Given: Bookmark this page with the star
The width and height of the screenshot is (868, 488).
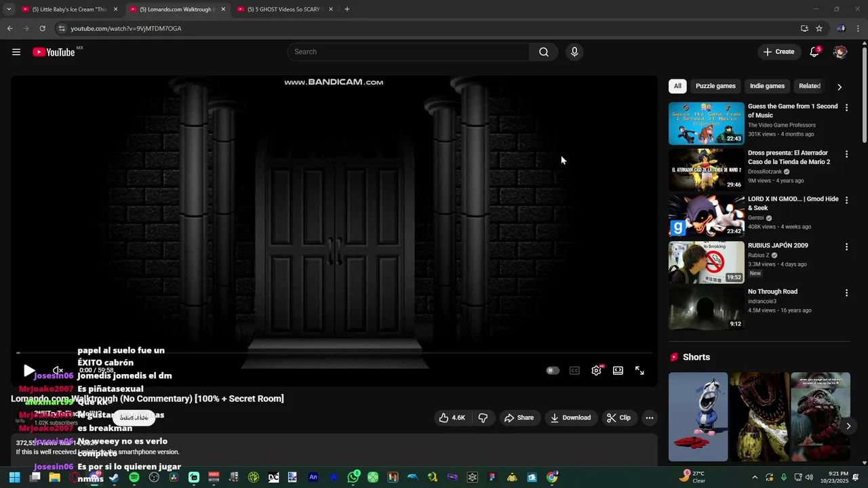Looking at the screenshot, I should point(819,28).
